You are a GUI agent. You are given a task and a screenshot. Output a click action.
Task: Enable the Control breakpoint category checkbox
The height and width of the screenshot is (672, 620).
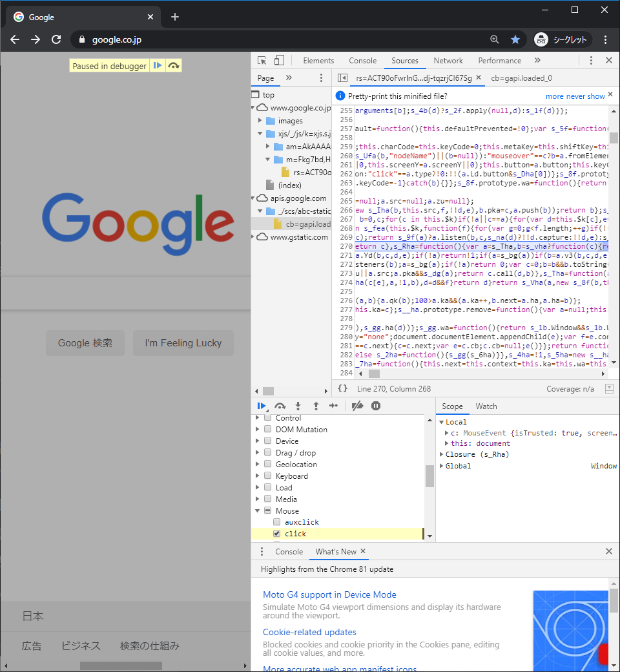pos(268,417)
